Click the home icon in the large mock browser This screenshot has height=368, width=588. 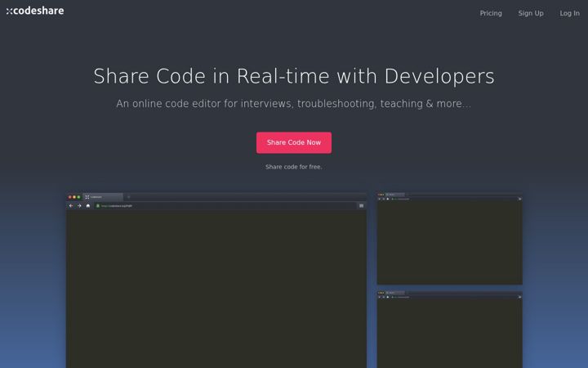click(87, 206)
